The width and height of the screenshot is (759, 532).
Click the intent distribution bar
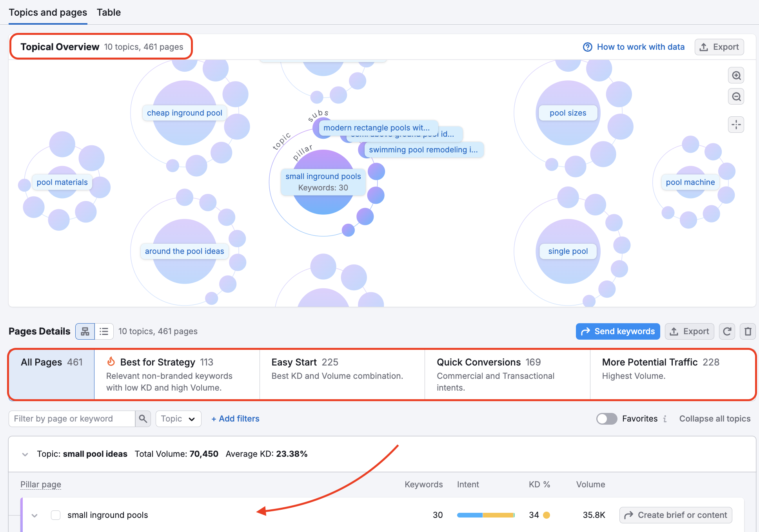pos(486,515)
